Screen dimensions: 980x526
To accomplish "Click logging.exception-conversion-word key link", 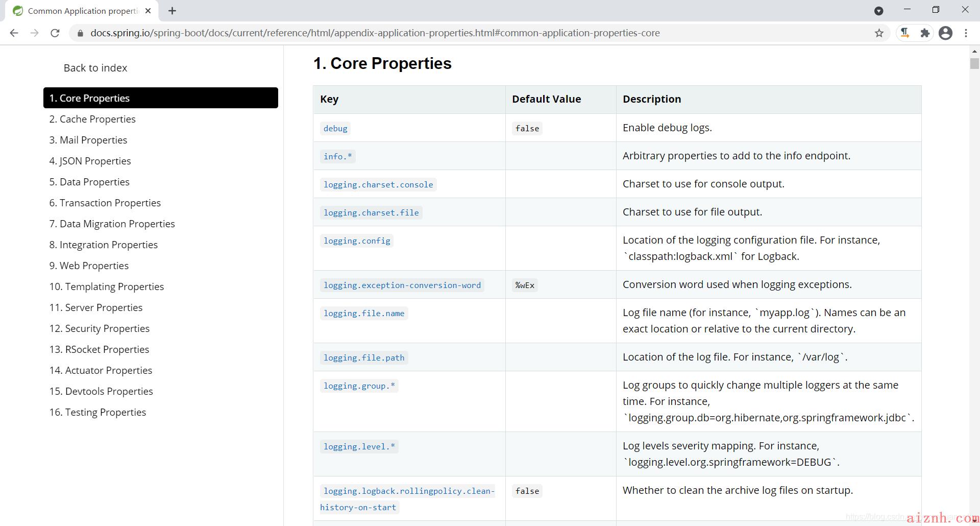I will point(402,285).
